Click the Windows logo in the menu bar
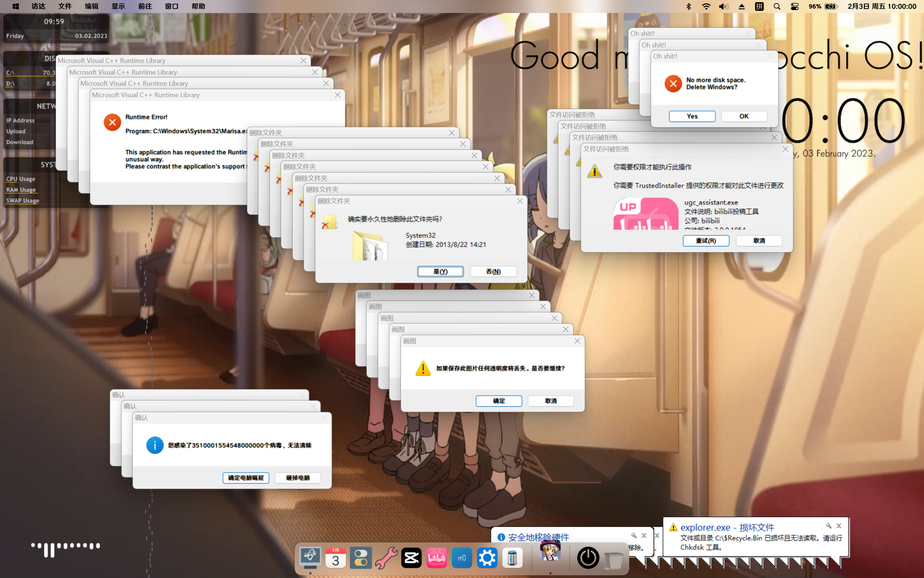This screenshot has height=578, width=924. pos(16,7)
